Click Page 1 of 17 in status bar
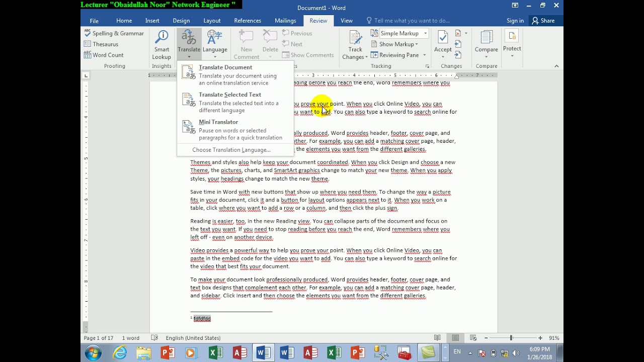Image resolution: width=644 pixels, height=362 pixels. 99,338
